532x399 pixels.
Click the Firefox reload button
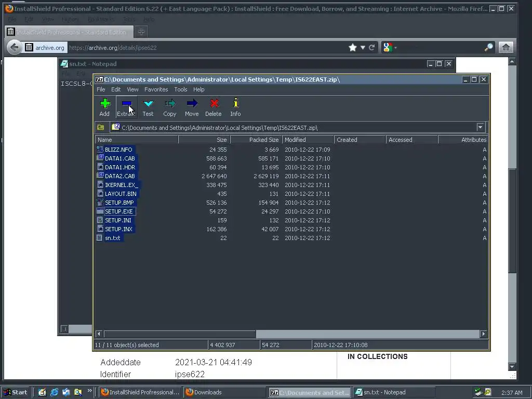point(372,47)
